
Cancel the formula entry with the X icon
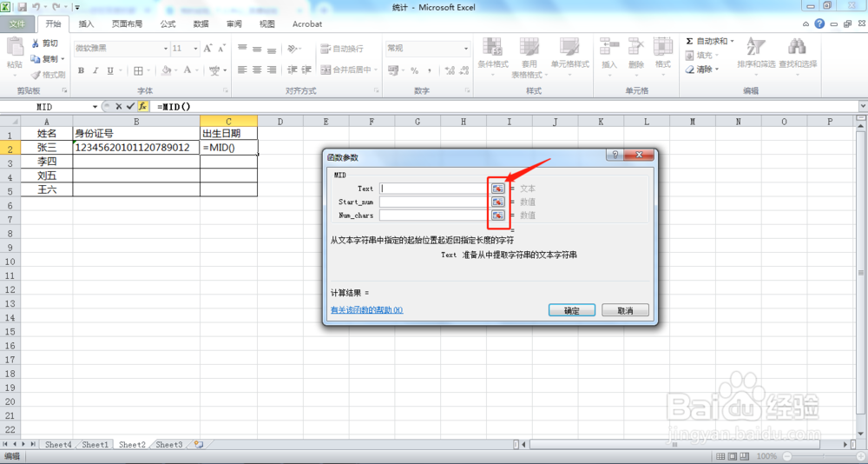coord(118,106)
